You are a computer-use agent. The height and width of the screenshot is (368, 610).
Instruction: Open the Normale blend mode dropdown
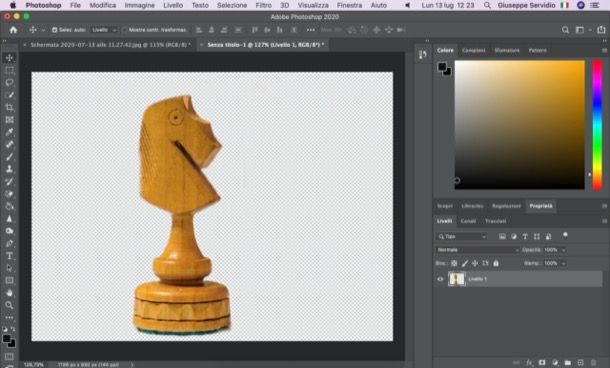tap(477, 250)
